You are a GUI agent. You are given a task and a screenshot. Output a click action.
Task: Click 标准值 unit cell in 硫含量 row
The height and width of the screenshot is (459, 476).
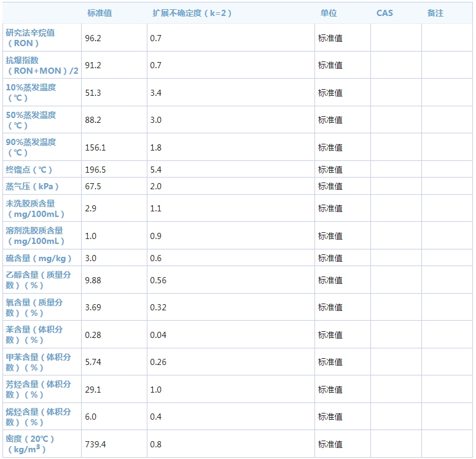(x=330, y=258)
